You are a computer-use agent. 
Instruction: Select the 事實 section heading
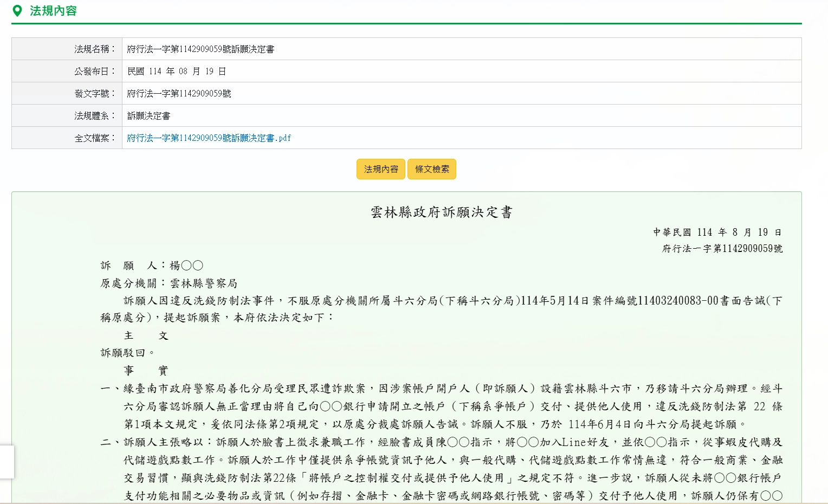pos(146,371)
